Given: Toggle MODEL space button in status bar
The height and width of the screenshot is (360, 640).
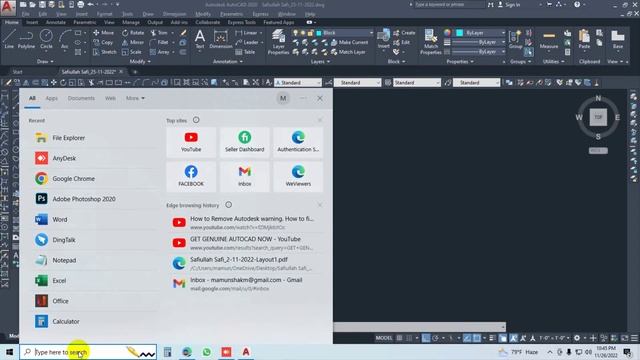Looking at the screenshot, I should click(384, 338).
